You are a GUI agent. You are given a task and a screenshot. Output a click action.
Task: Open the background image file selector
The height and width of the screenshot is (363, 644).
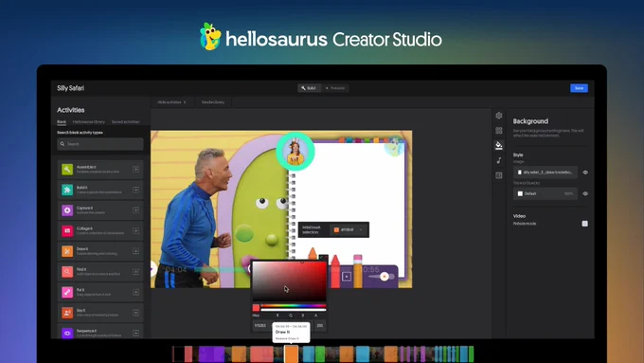545,172
